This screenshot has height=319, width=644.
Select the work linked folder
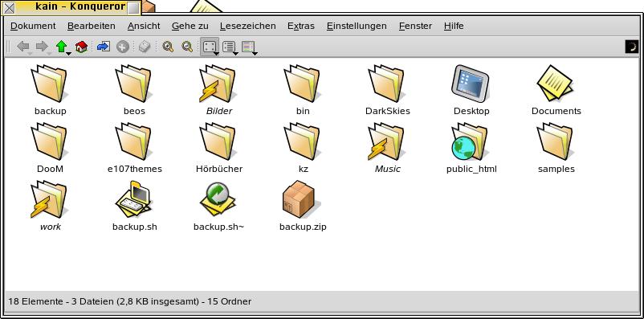click(x=50, y=207)
